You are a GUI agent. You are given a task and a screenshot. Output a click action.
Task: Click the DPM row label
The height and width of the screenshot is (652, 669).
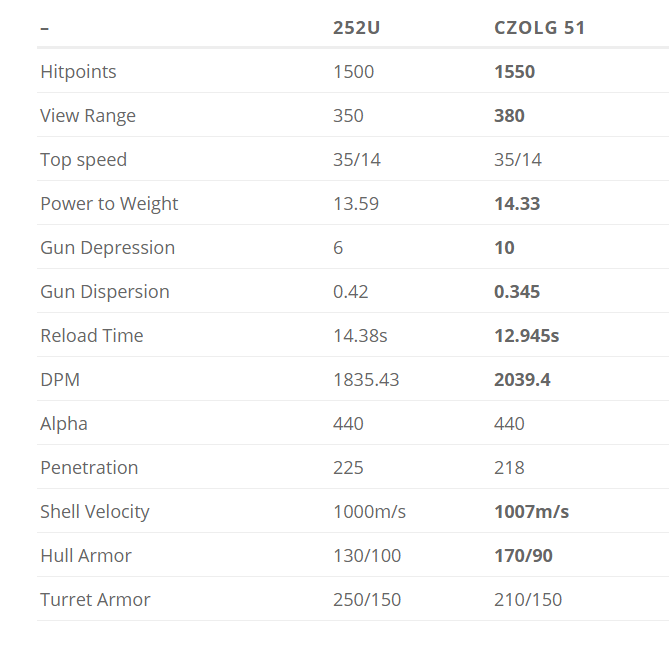coord(60,379)
